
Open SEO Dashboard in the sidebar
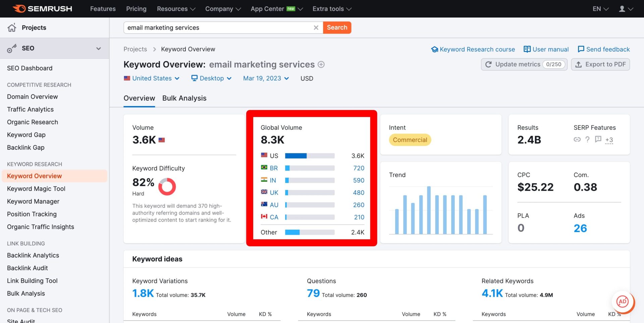[x=30, y=68]
